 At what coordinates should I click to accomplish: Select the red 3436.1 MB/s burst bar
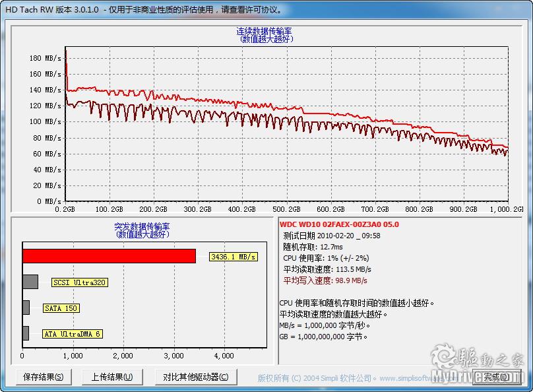[x=109, y=256]
